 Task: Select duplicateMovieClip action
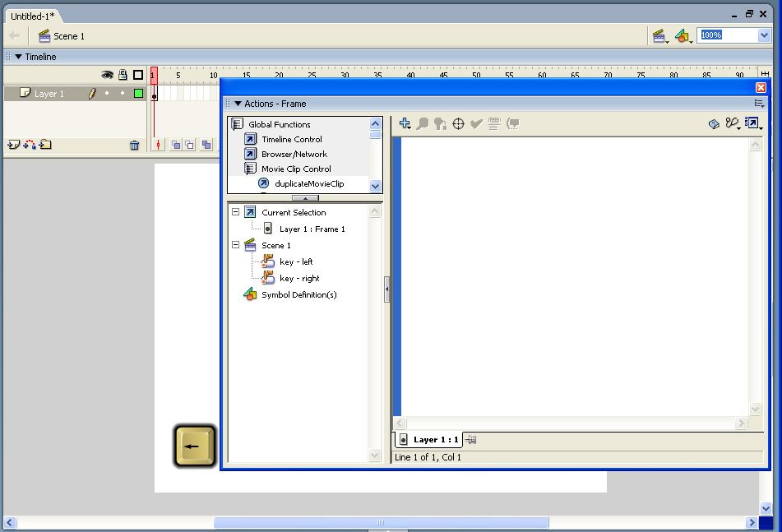(x=309, y=184)
